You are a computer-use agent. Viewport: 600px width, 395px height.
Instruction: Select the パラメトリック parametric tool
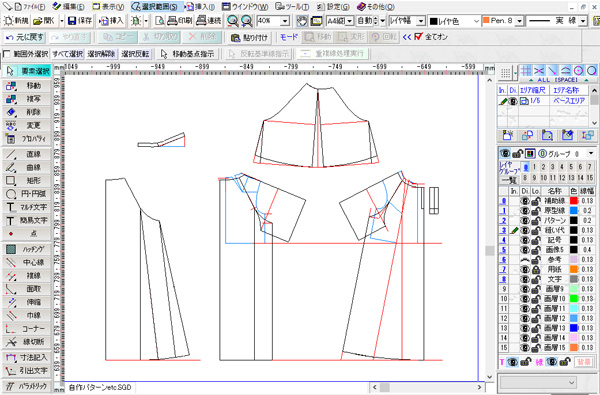tap(27, 386)
